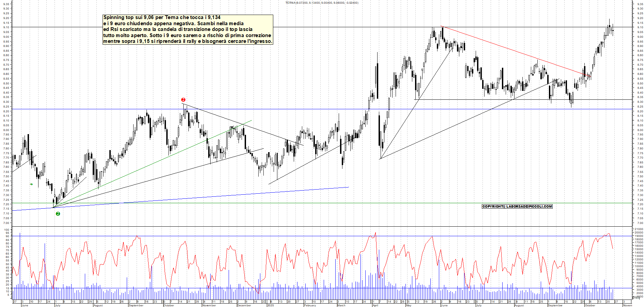Click the small green arrow marker
Image resolution: width=644 pixels, height=307 pixels.
coord(31,184)
